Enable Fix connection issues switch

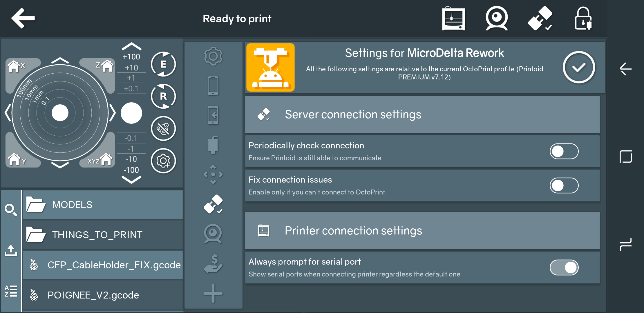coord(564,185)
